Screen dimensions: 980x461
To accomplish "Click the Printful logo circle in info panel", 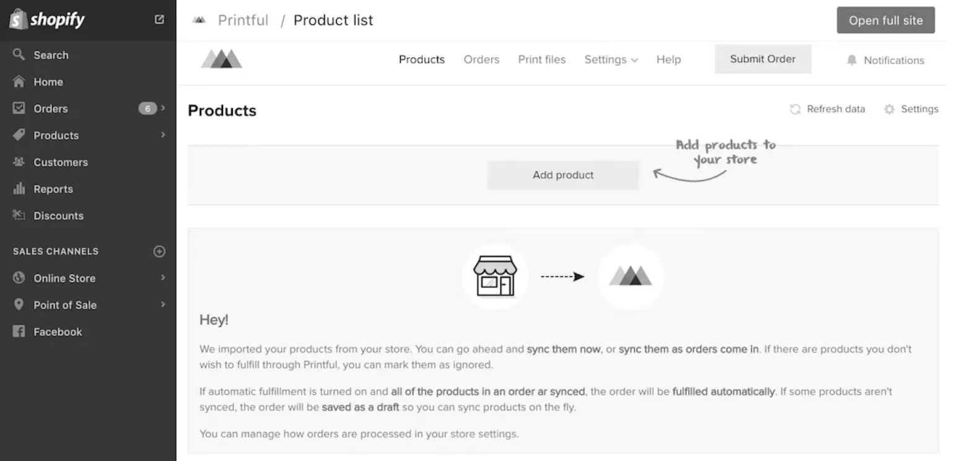I will point(631,276).
